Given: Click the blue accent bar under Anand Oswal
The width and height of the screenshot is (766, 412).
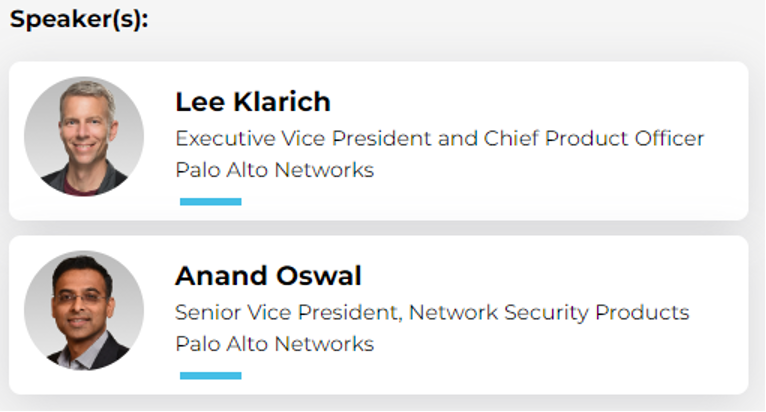Looking at the screenshot, I should (x=211, y=376).
